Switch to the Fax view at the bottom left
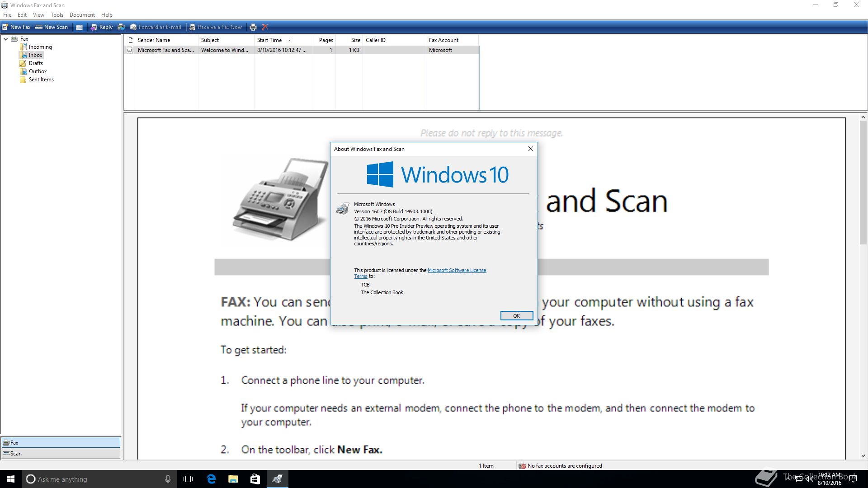868x488 pixels. click(x=61, y=443)
